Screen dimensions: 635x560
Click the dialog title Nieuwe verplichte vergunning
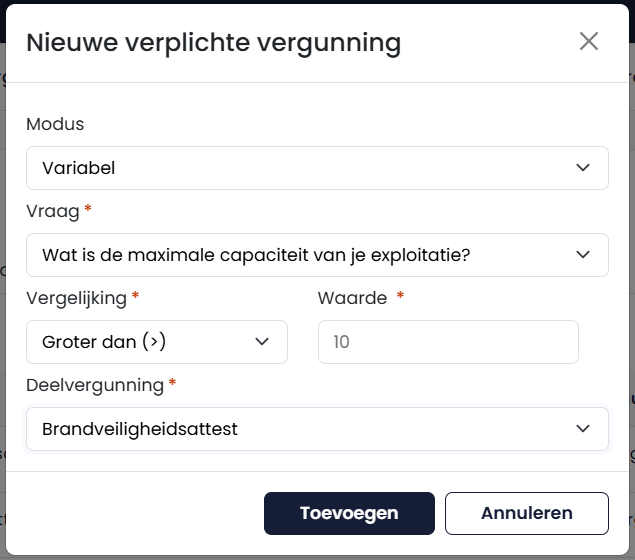213,43
